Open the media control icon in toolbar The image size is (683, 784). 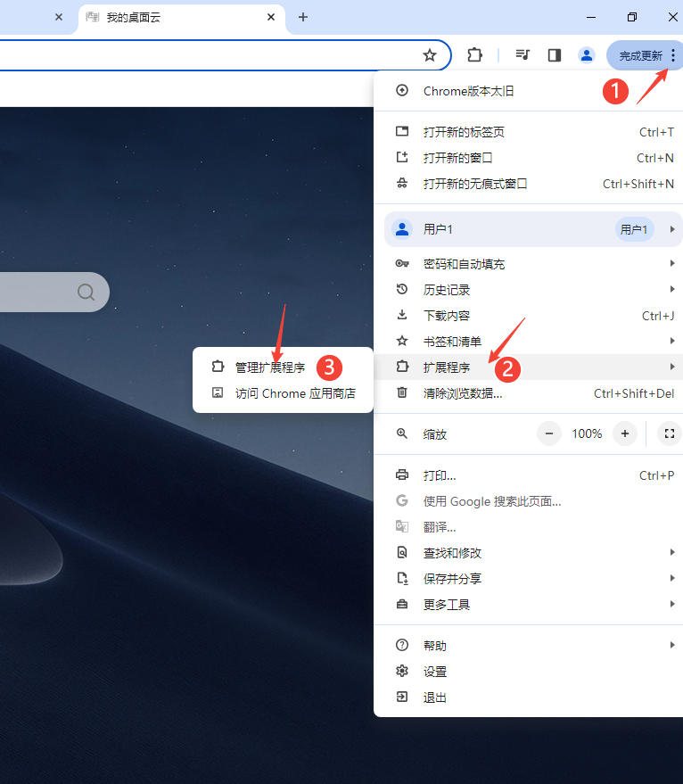pyautogui.click(x=523, y=55)
